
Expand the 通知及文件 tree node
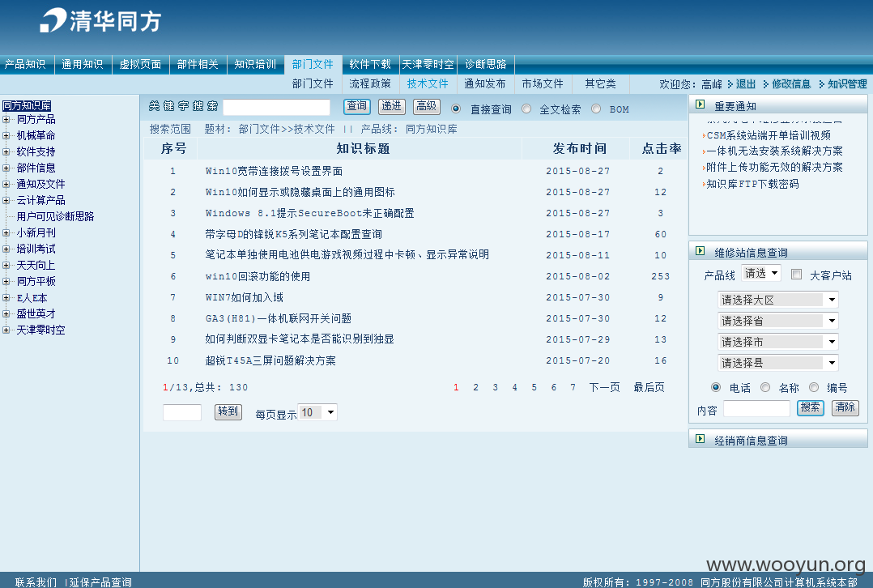(x=6, y=184)
